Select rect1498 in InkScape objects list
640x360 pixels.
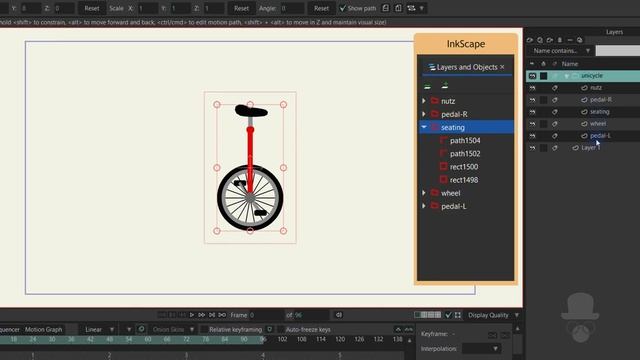(x=464, y=180)
